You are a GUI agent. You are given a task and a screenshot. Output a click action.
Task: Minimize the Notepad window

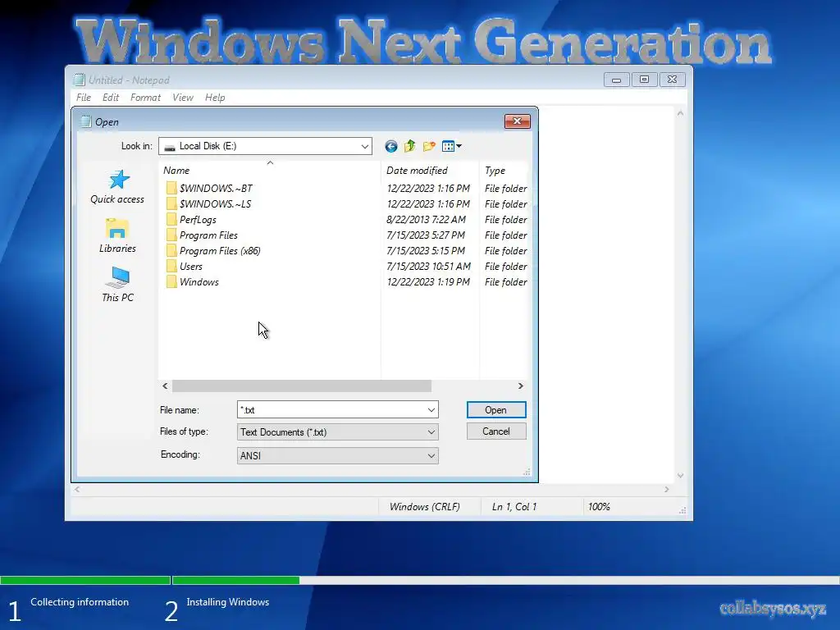616,80
